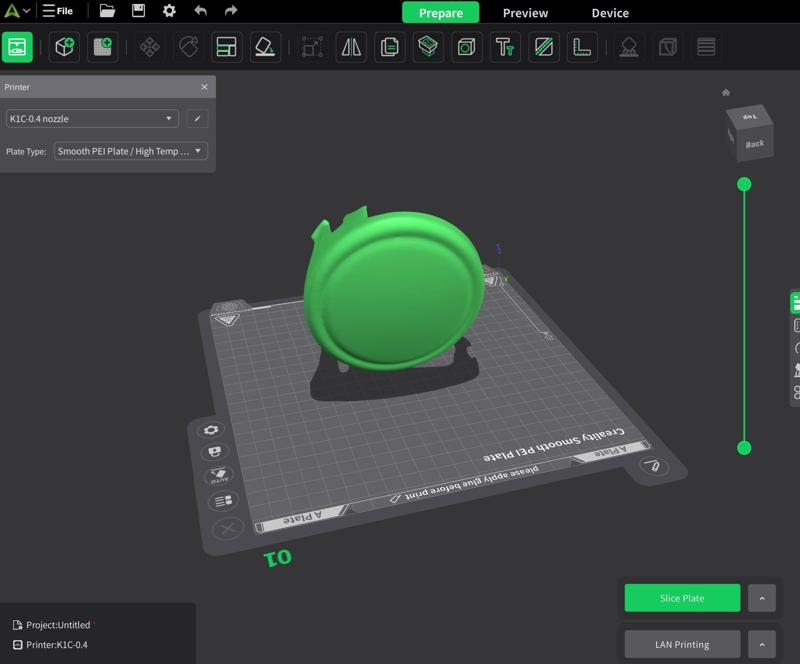Click the Add Model cube icon
This screenshot has width=800, height=664.
[x=64, y=47]
